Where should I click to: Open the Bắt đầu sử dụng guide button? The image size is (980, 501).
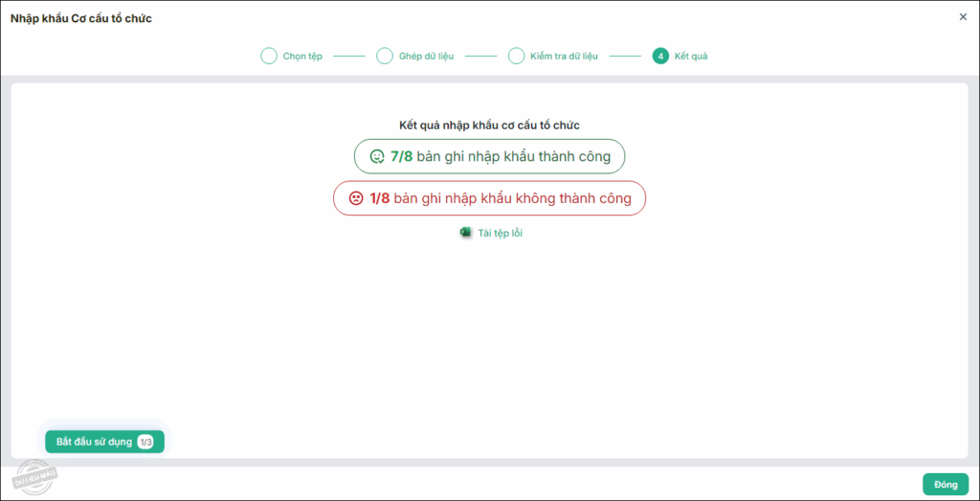tap(104, 442)
